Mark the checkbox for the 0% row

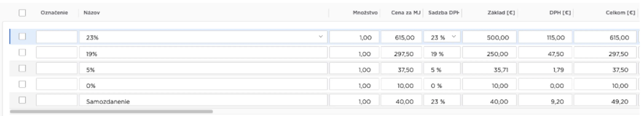22,84
